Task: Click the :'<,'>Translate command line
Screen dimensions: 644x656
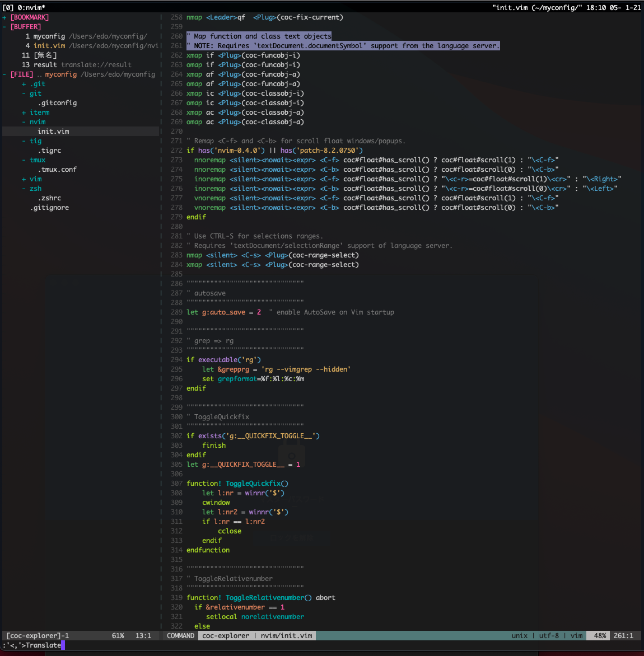Action: coord(32,645)
